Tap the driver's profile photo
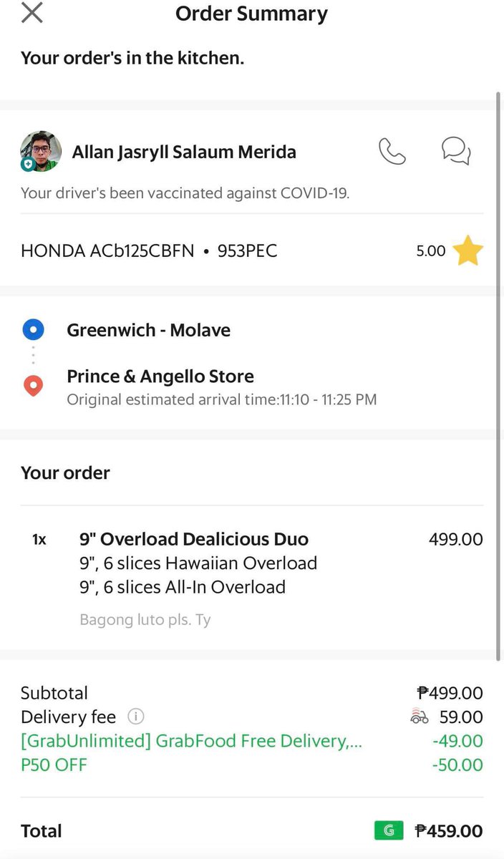 coord(41,151)
